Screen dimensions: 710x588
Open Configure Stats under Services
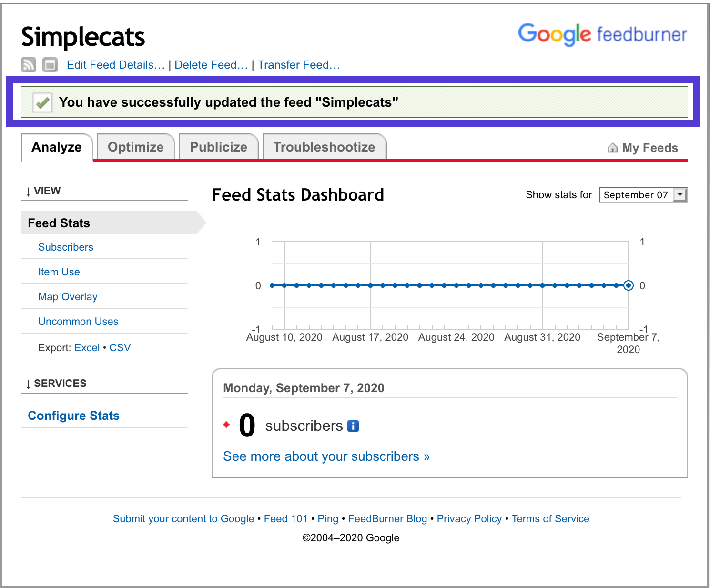[73, 416]
